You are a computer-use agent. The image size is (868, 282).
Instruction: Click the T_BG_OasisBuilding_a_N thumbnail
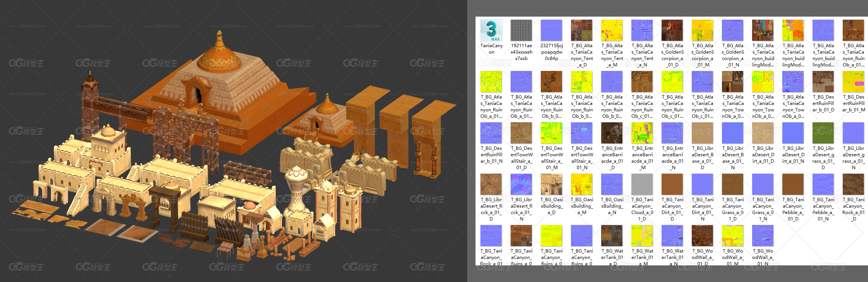coord(612,185)
